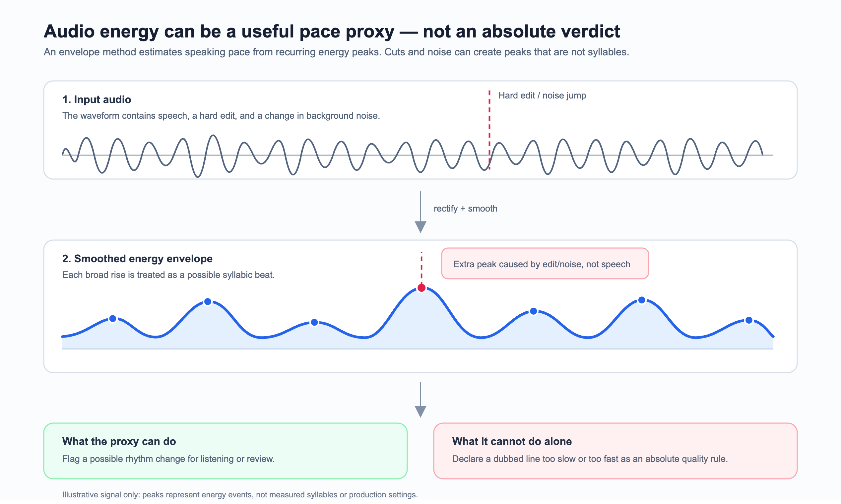
Task: Open 'What it cannot do alone' box
Action: [615, 451]
